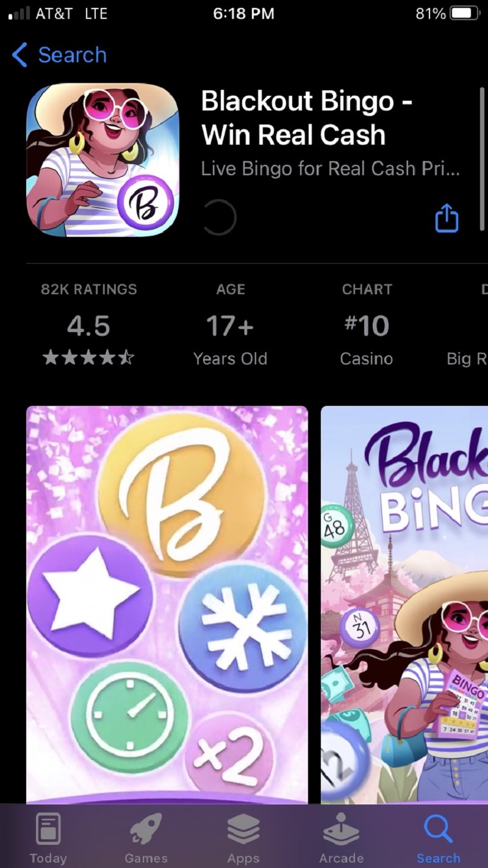Click the vertical scrollbar on right edge
This screenshot has width=488, height=868.
[x=482, y=159]
